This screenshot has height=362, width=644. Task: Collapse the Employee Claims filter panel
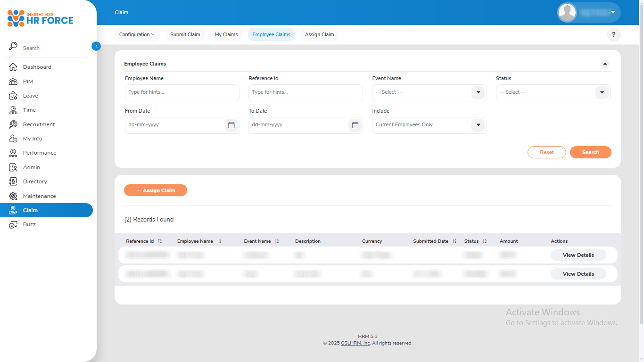[x=604, y=64]
